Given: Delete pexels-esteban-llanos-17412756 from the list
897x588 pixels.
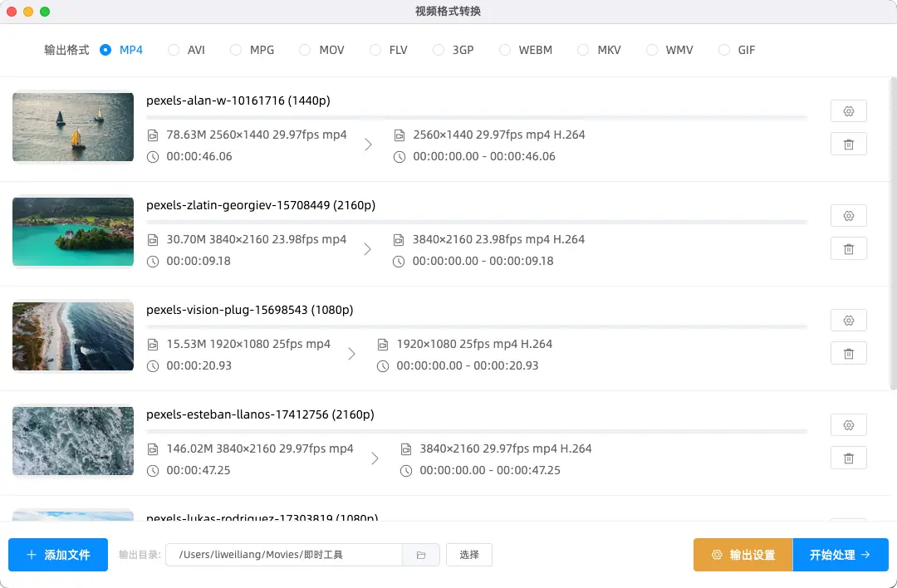Looking at the screenshot, I should click(848, 458).
